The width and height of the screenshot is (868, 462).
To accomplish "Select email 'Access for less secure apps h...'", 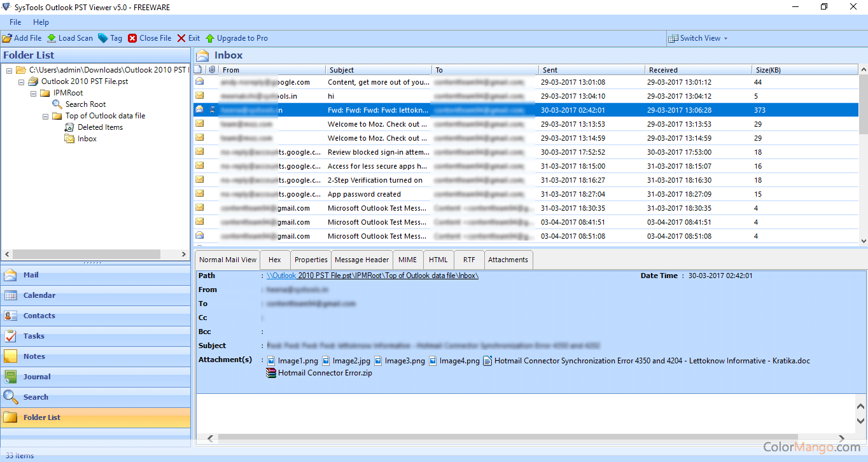I will tap(526, 166).
